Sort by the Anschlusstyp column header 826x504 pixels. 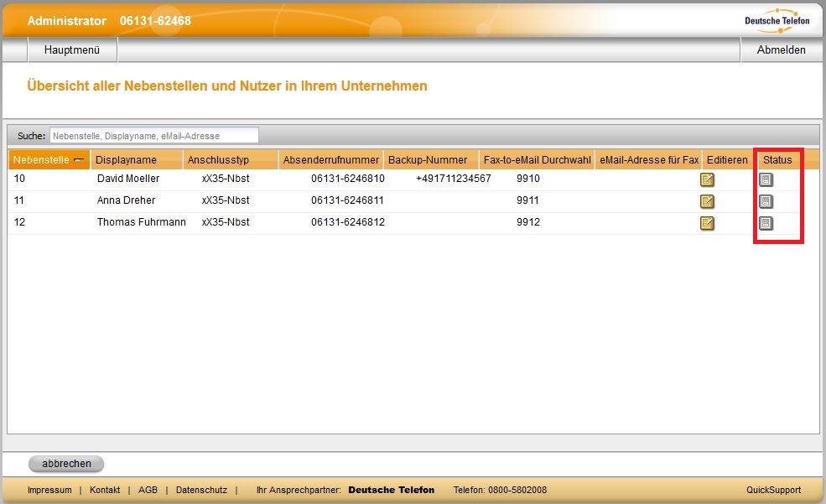(231, 159)
